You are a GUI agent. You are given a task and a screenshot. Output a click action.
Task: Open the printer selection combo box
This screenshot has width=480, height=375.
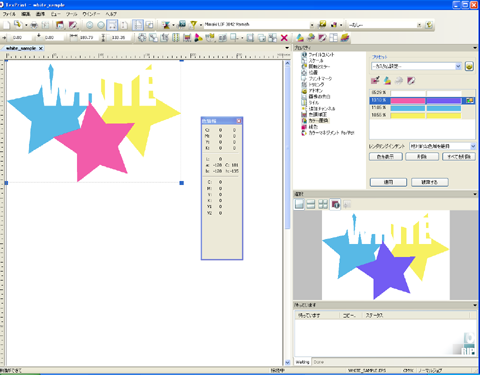(259, 24)
